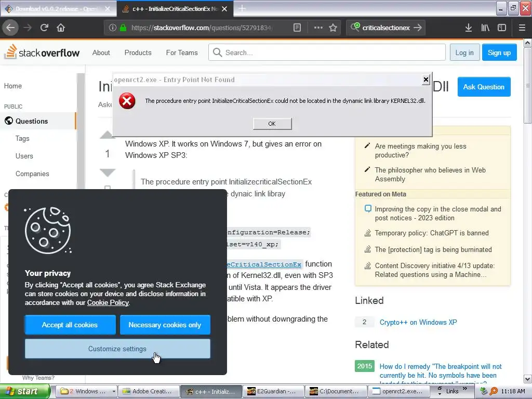Expand the Links toolbar chevron in taskbar
532x399 pixels.
pos(465,389)
